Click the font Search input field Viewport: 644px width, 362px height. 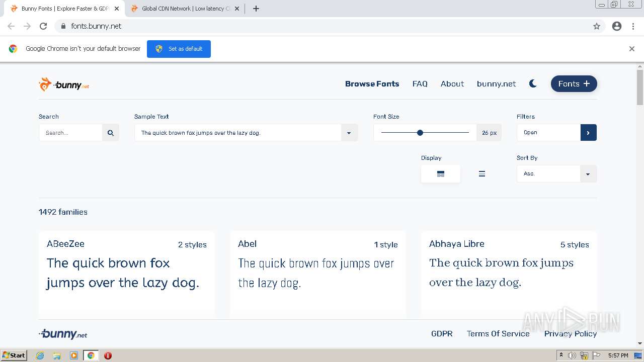click(71, 133)
